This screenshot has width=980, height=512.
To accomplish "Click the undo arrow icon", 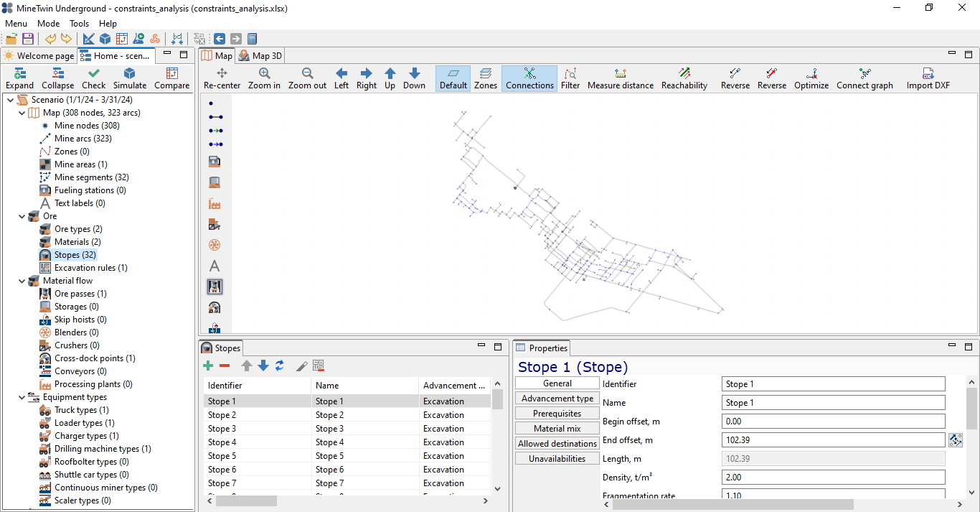I will 50,39.
